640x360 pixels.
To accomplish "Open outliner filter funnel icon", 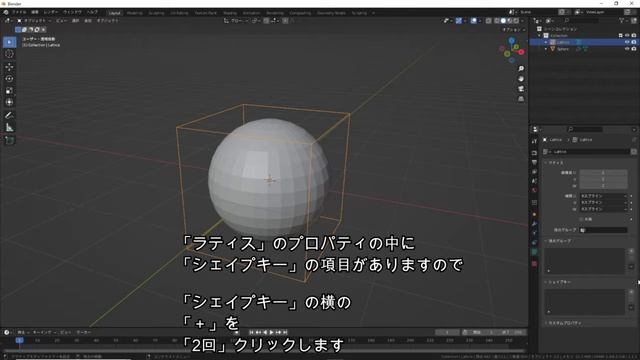I will 622,20.
